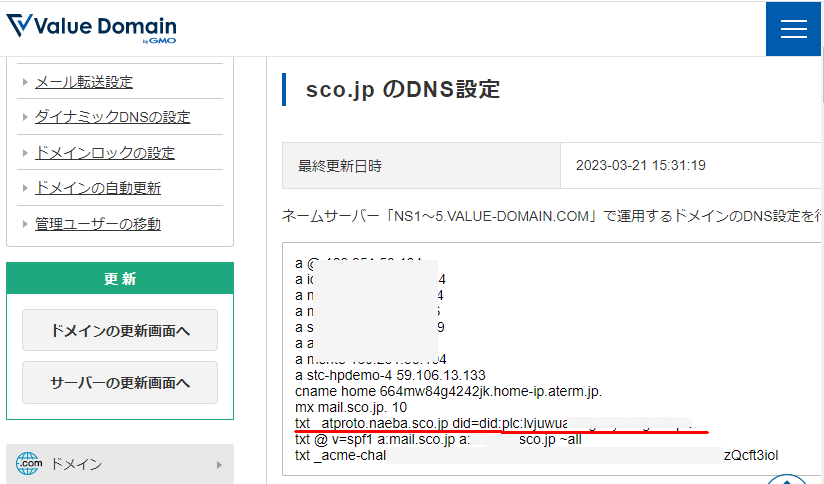Screen dimensions: 824x484
Task: Expand the ドメイン sidebar menu
Action: (120, 464)
